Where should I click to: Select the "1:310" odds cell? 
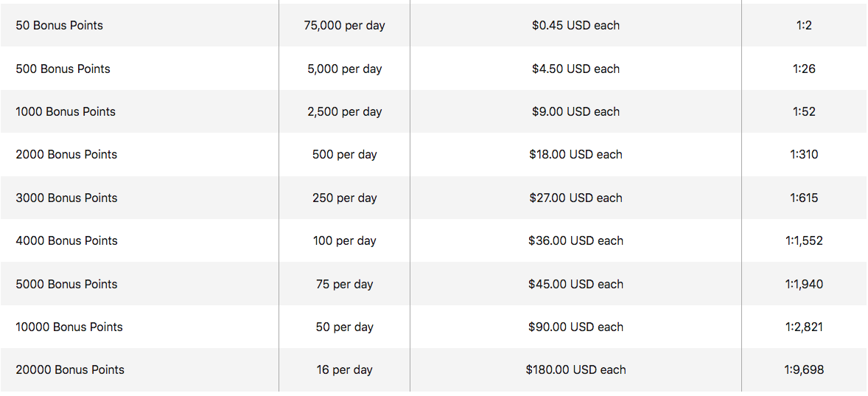[x=804, y=154]
